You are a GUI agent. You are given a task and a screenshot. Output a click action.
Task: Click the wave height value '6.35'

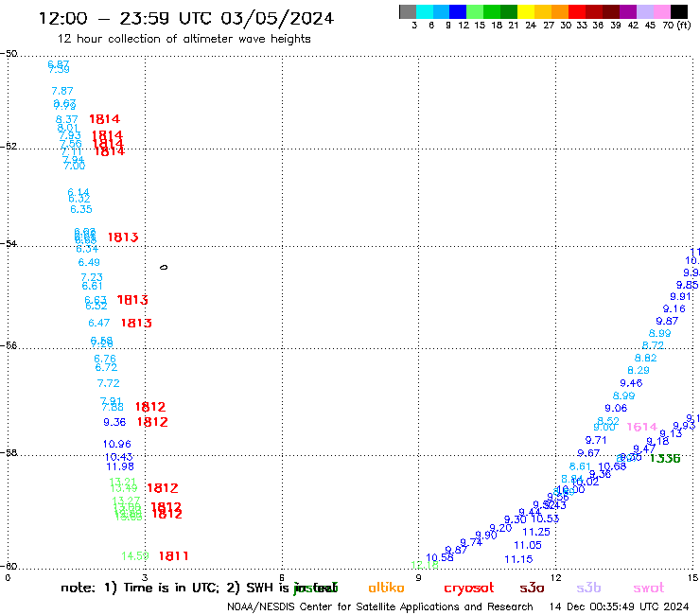point(81,209)
